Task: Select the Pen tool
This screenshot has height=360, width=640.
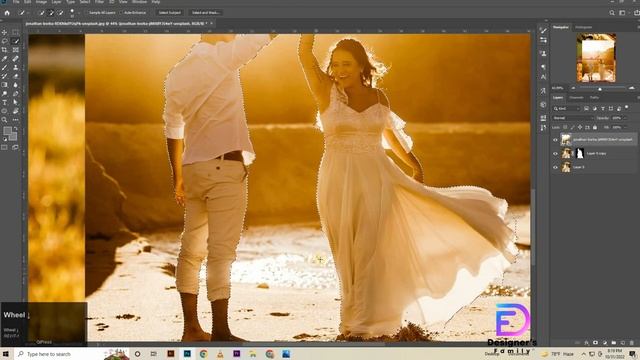Action: click(x=16, y=94)
